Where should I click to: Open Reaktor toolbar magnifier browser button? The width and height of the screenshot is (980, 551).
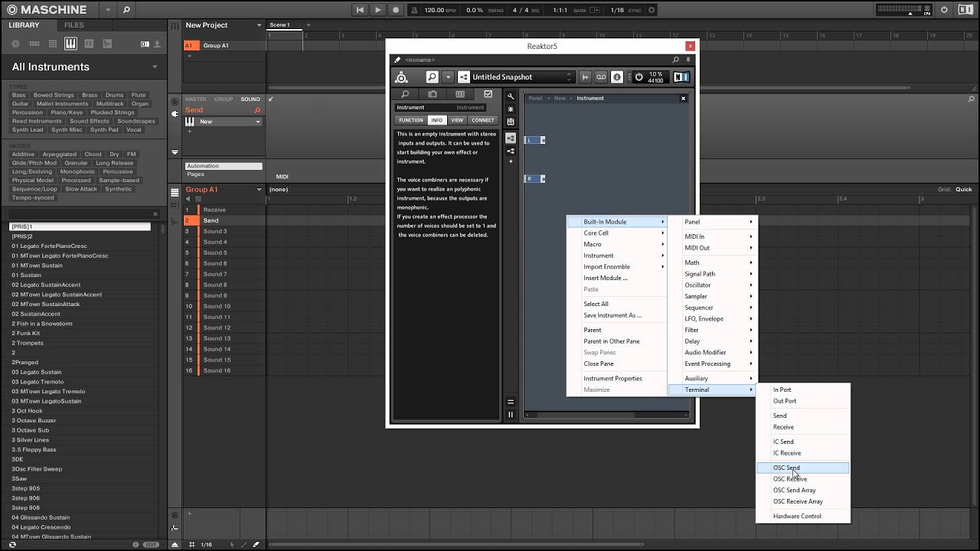point(432,77)
